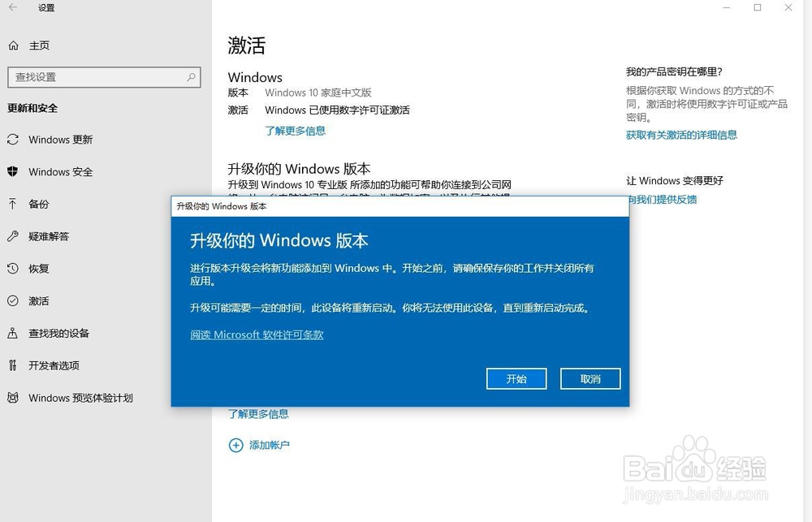This screenshot has width=812, height=522.
Task: Open 阅读 Microsoft 软件许可条款 link
Action: [257, 335]
